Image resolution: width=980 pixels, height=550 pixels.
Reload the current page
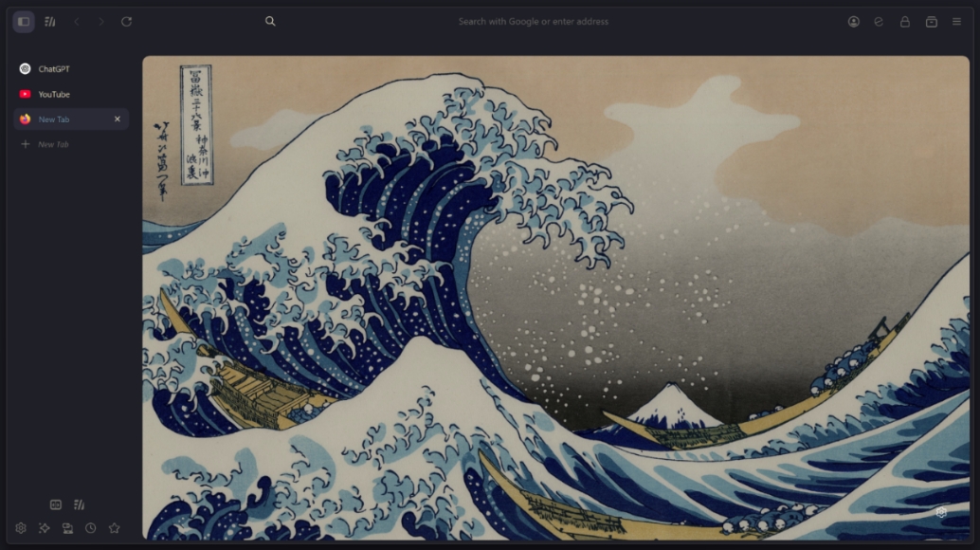click(126, 21)
